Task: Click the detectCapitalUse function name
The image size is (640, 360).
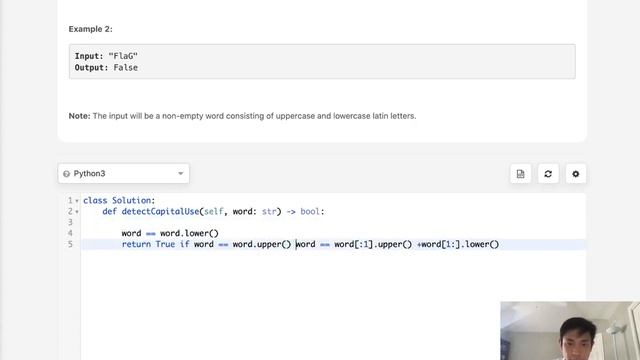Action: click(160, 211)
